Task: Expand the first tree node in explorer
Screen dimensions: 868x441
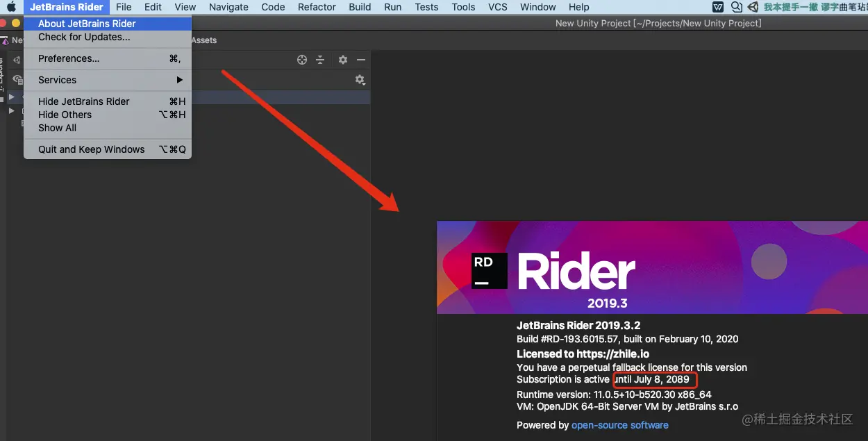Action: pyautogui.click(x=11, y=97)
